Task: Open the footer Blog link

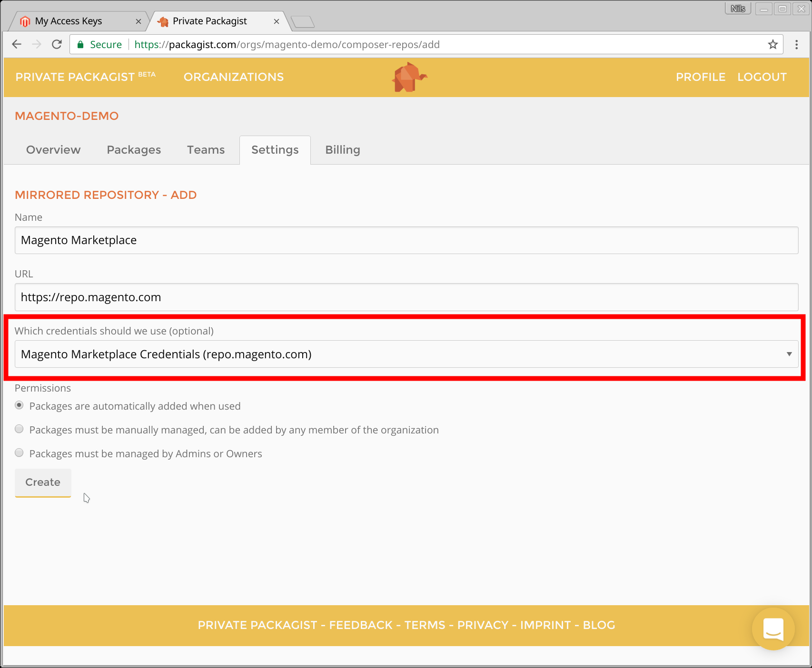Action: (599, 625)
